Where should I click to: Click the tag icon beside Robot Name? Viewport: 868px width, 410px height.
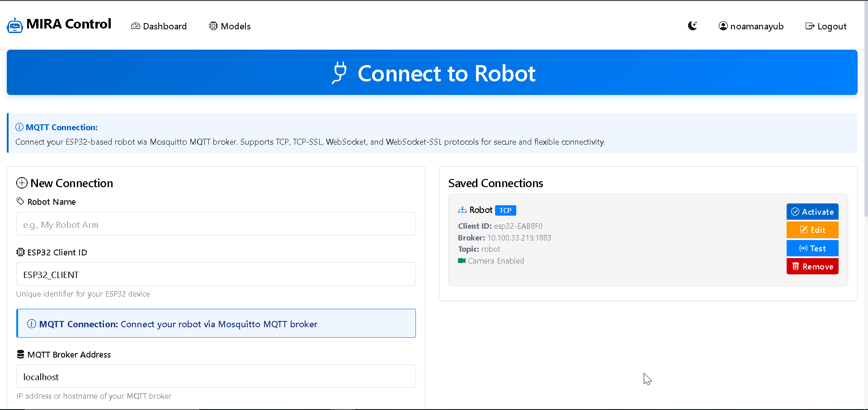[19, 201]
